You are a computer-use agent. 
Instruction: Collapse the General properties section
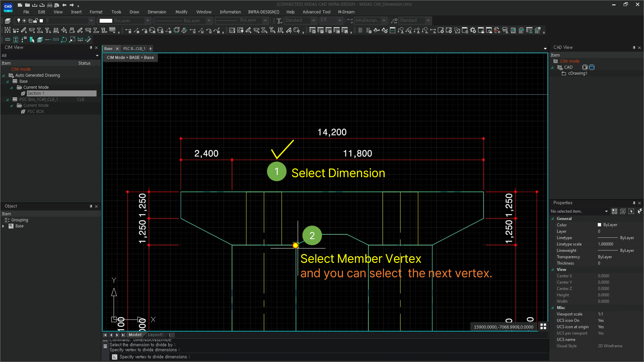[553, 219]
